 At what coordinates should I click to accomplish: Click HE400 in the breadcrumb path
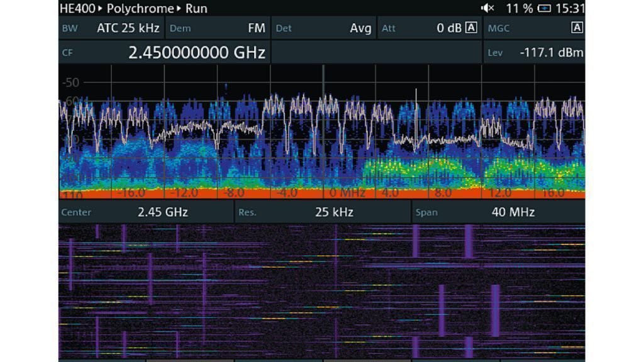click(x=77, y=8)
